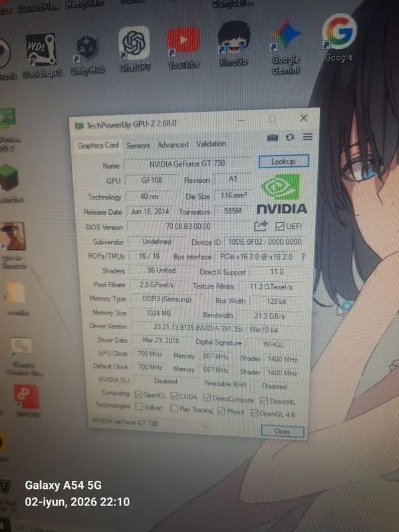Image resolution: width=399 pixels, height=532 pixels.
Task: Toggle the OpenCL checkbox
Action: [138, 394]
